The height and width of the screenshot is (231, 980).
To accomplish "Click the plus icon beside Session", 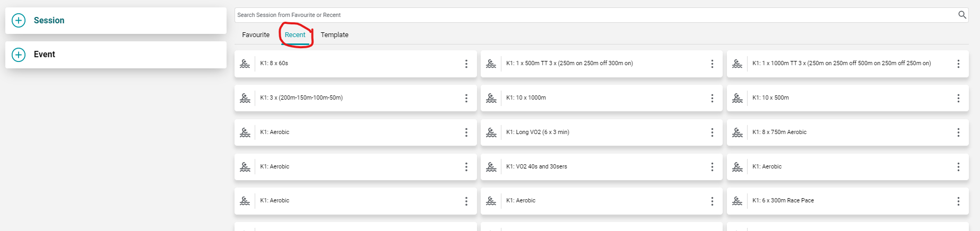I will pos(19,21).
